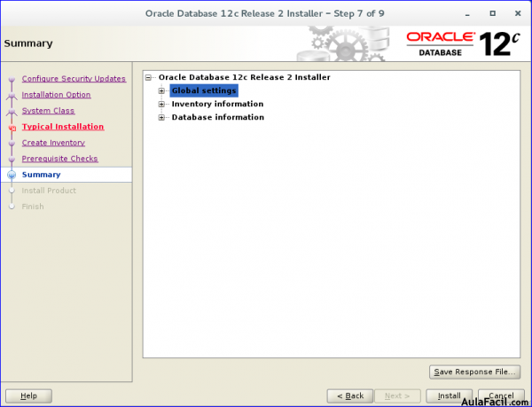This screenshot has height=407, width=532.
Task: Cancel the installer with Cancel button
Action: click(x=501, y=395)
